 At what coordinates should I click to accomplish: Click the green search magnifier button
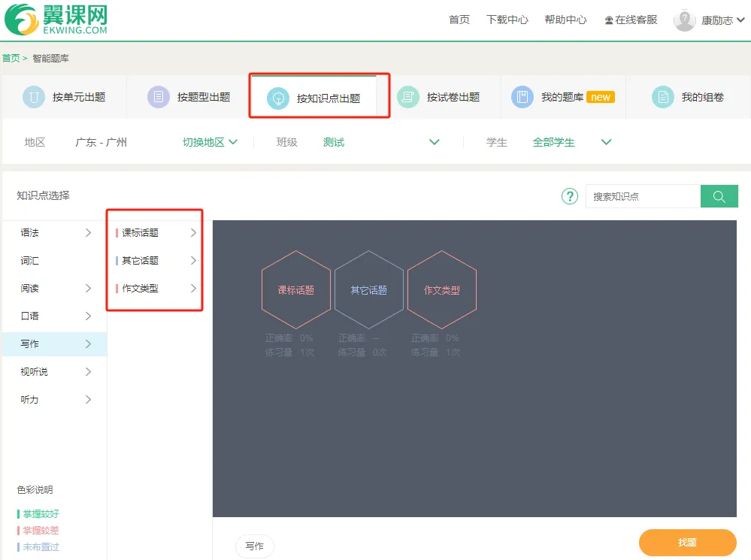pyautogui.click(x=719, y=196)
